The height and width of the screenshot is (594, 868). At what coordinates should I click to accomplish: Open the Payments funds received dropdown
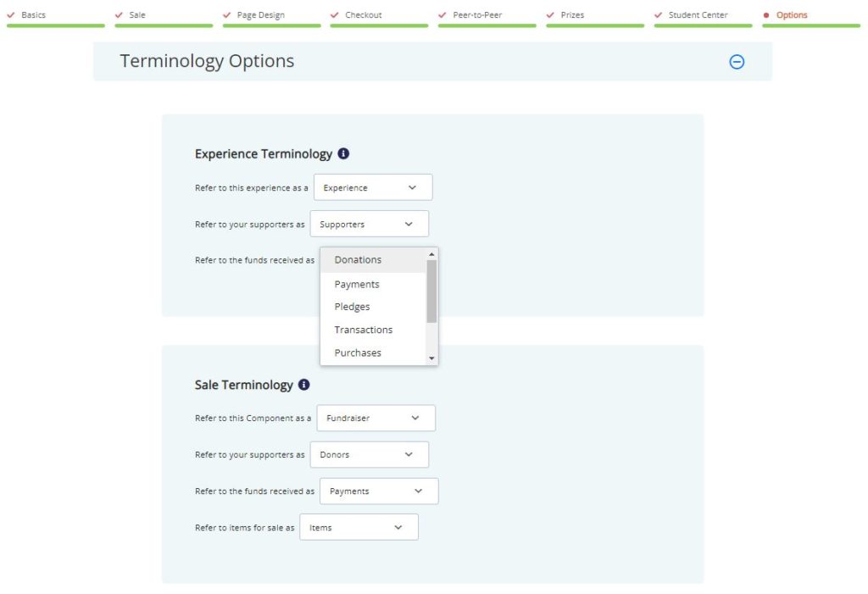pos(378,491)
